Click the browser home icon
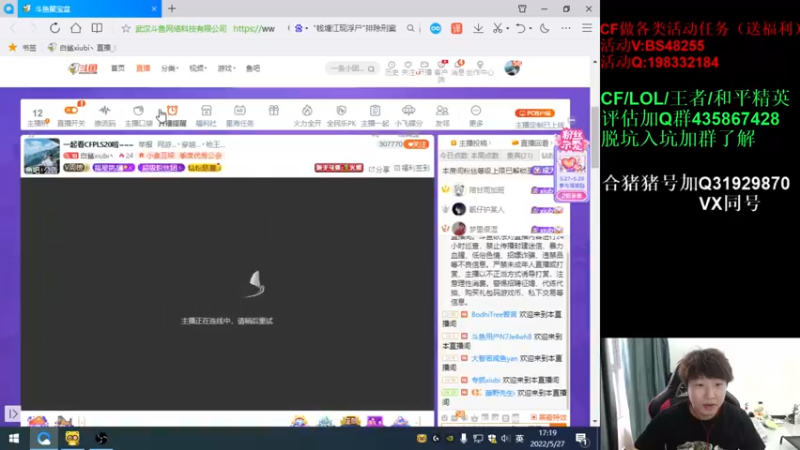 (x=76, y=29)
